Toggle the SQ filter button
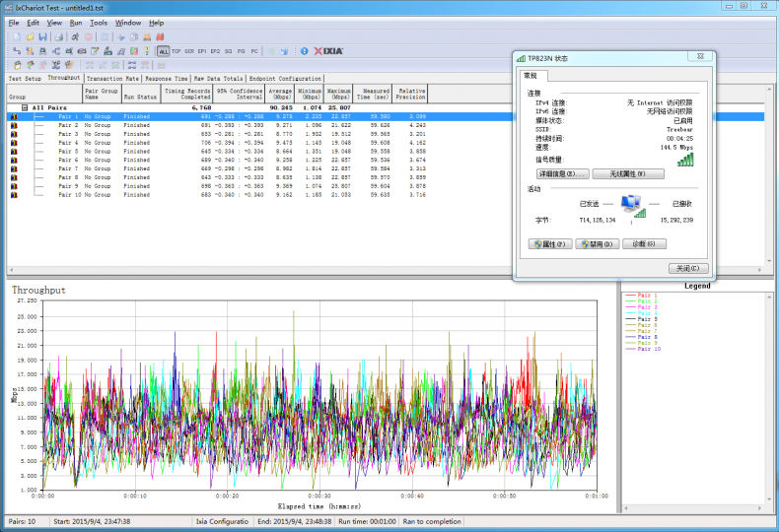 (x=228, y=51)
